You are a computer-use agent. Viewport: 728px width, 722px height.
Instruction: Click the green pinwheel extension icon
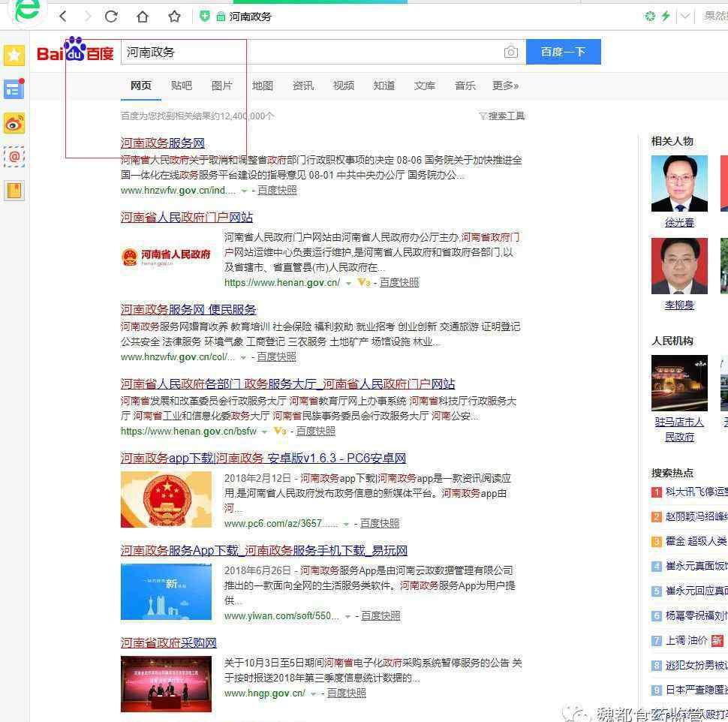click(650, 17)
